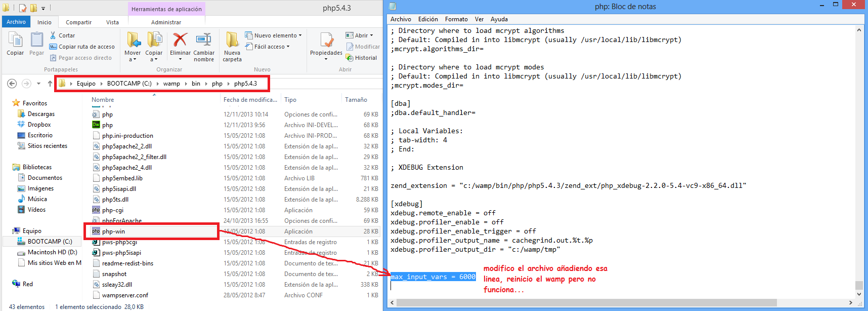Viewport: 868px width, 311px height.
Task: Click the Eliminar red X icon
Action: 180,40
